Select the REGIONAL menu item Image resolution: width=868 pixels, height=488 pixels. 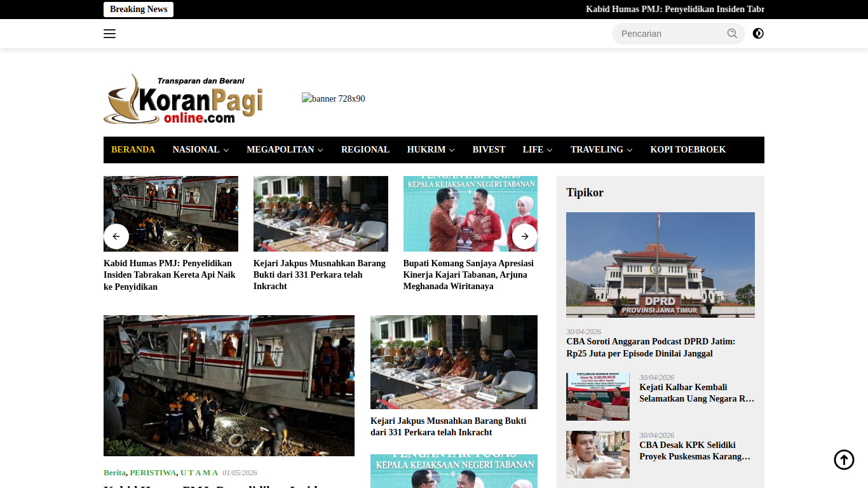pyautogui.click(x=365, y=150)
